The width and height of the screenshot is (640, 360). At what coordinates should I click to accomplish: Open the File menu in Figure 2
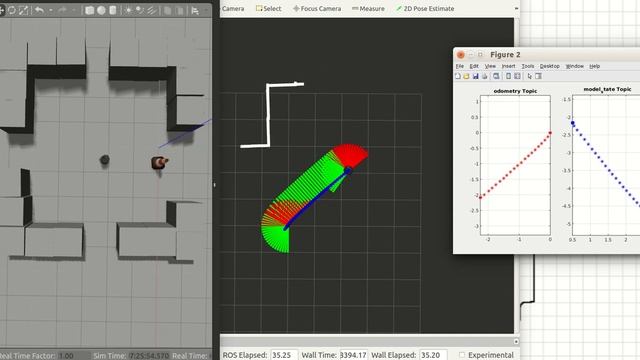460,66
